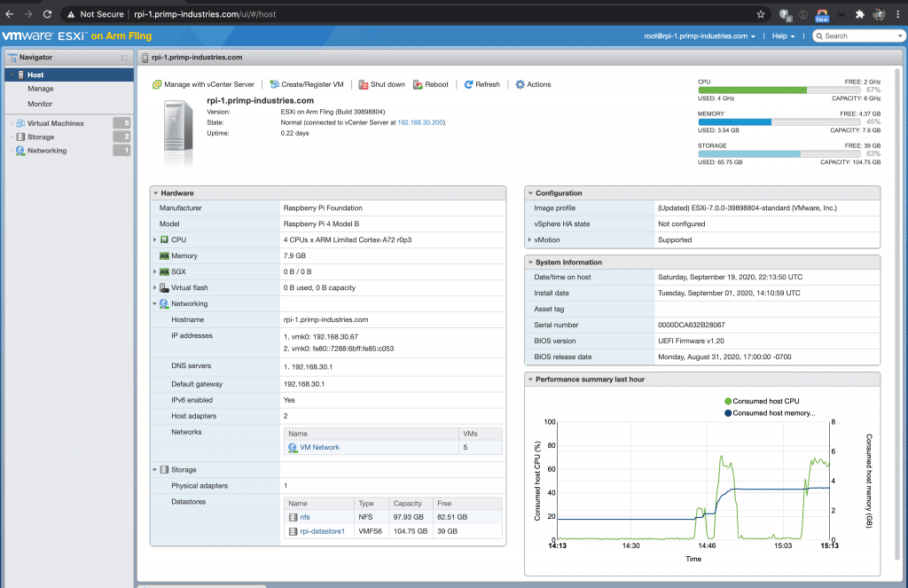Click the rpi-datastore1 datastore icon
The height and width of the screenshot is (588, 908).
coord(293,531)
